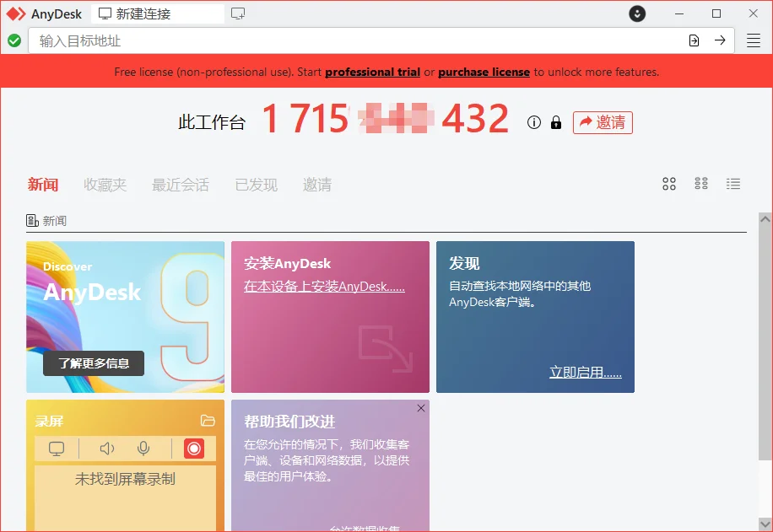Click the 录屏 card title
Image resolution: width=773 pixels, height=532 pixels.
tap(49, 422)
